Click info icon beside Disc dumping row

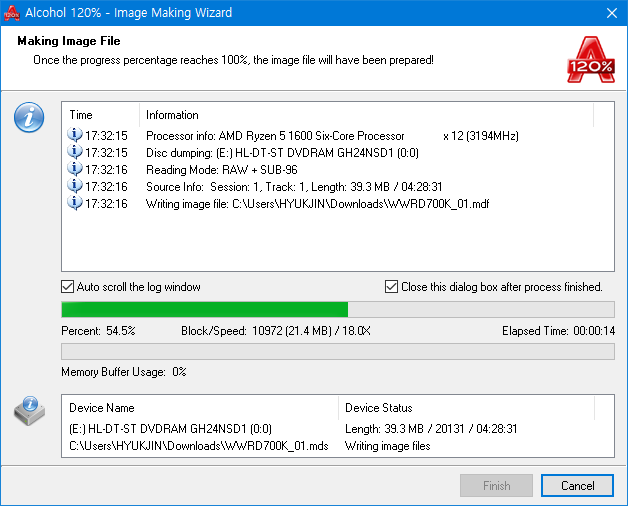tap(74, 152)
